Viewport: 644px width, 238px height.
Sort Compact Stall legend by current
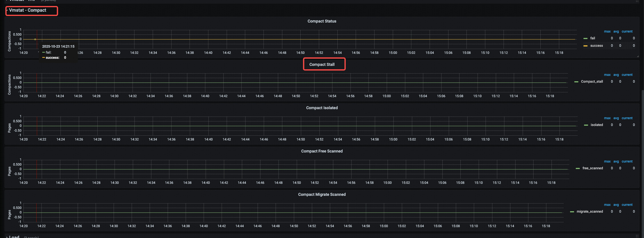(627, 75)
